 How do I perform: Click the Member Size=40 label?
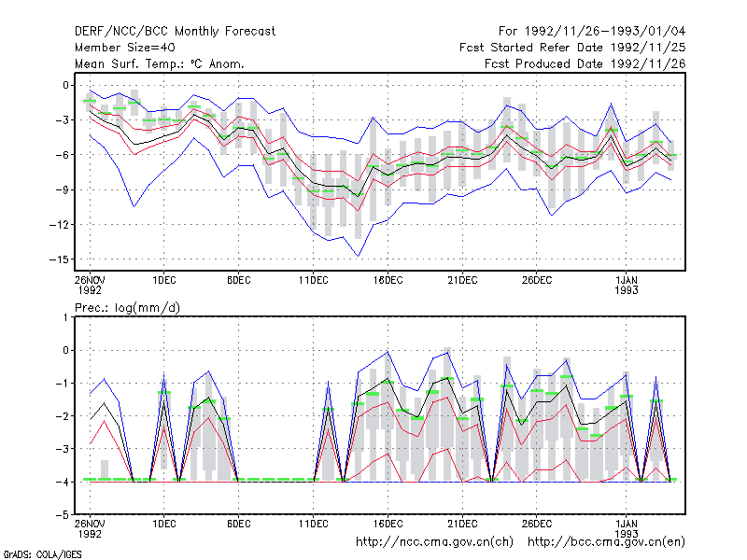[x=125, y=48]
